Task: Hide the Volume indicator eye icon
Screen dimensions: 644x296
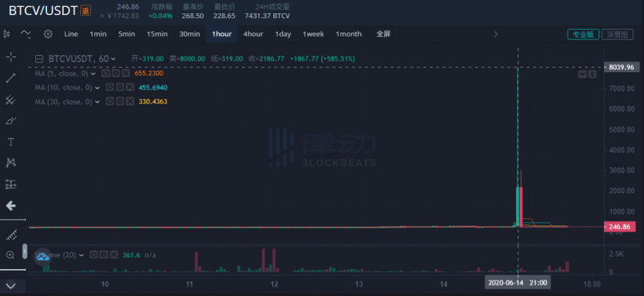Action: [x=94, y=255]
